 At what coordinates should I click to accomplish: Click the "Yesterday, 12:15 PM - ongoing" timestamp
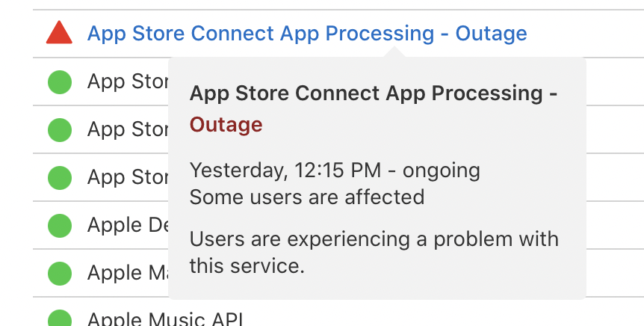335,170
